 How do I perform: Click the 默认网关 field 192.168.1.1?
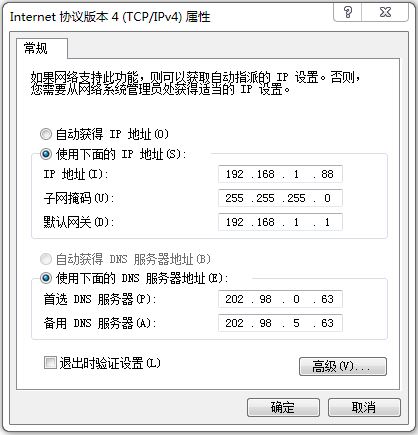pyautogui.click(x=280, y=222)
